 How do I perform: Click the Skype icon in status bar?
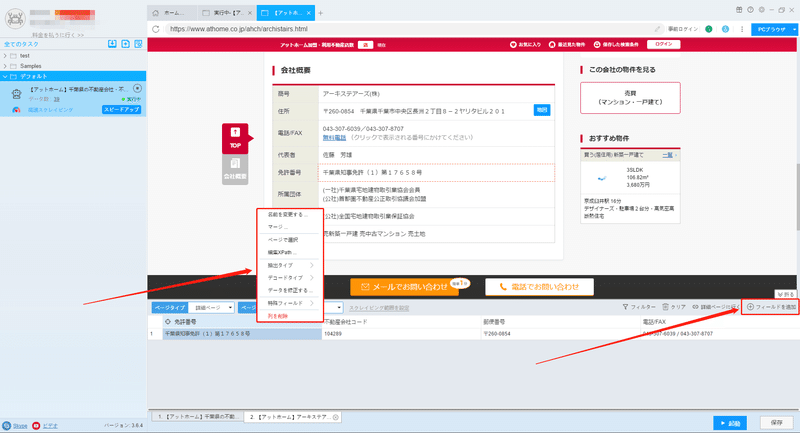(7, 425)
